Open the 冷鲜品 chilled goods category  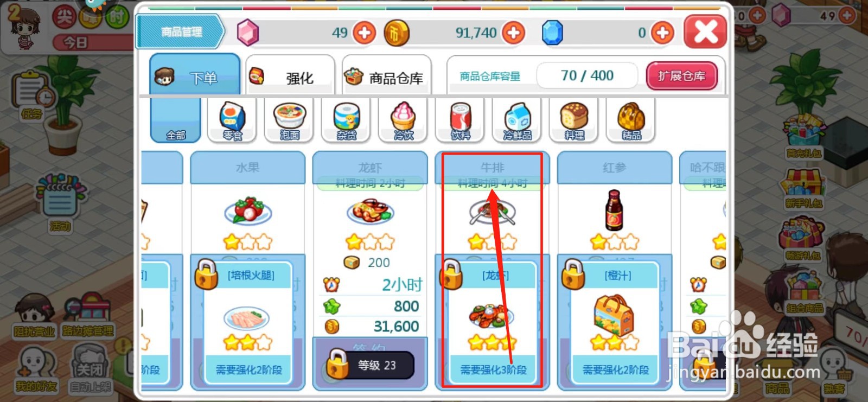517,120
